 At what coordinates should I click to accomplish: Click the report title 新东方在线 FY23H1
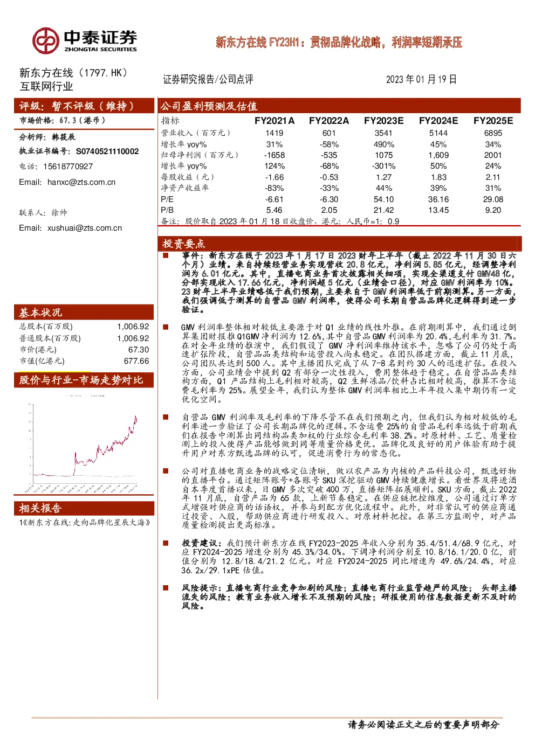click(339, 43)
